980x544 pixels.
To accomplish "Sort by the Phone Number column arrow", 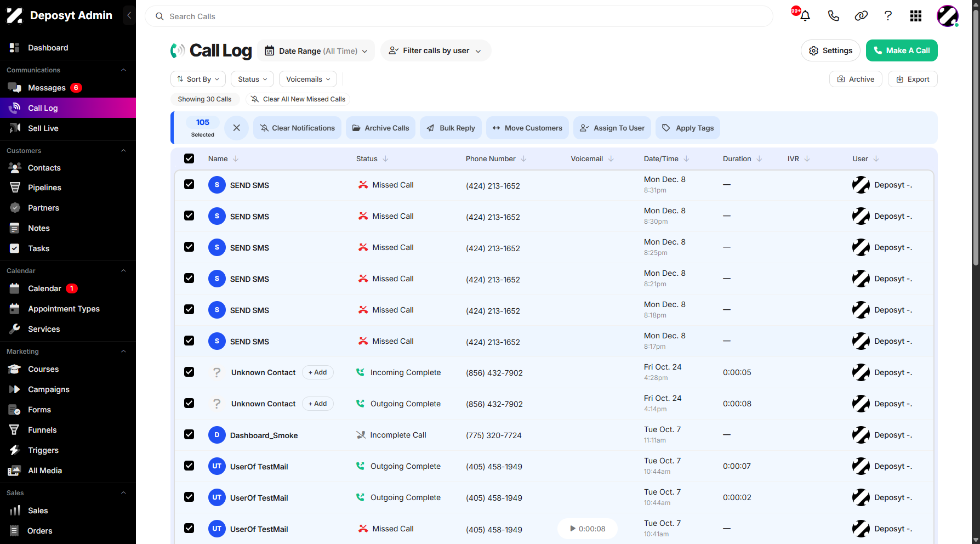I will coord(523,158).
